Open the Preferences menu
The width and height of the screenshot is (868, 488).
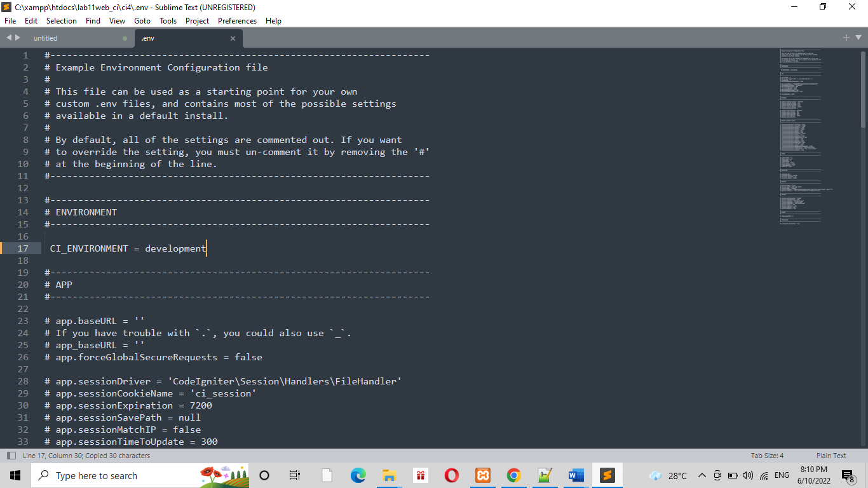(x=237, y=20)
